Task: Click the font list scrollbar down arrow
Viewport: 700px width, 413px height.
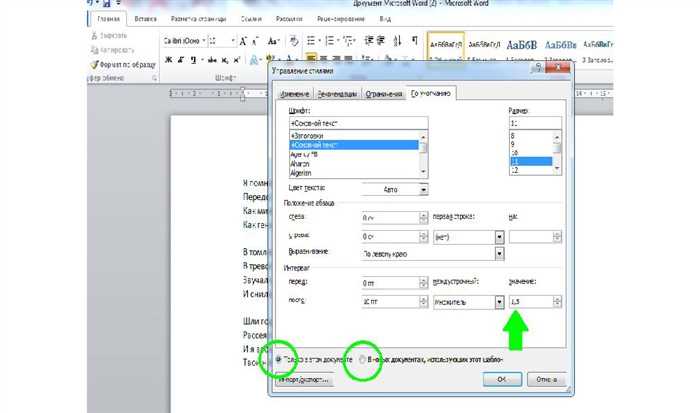Action: tap(423, 172)
